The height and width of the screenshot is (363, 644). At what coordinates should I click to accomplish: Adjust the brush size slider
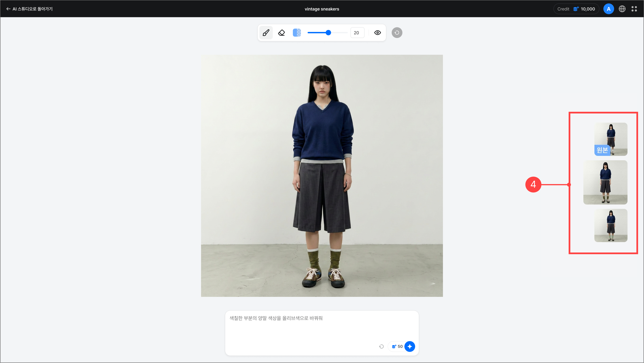tap(327, 33)
